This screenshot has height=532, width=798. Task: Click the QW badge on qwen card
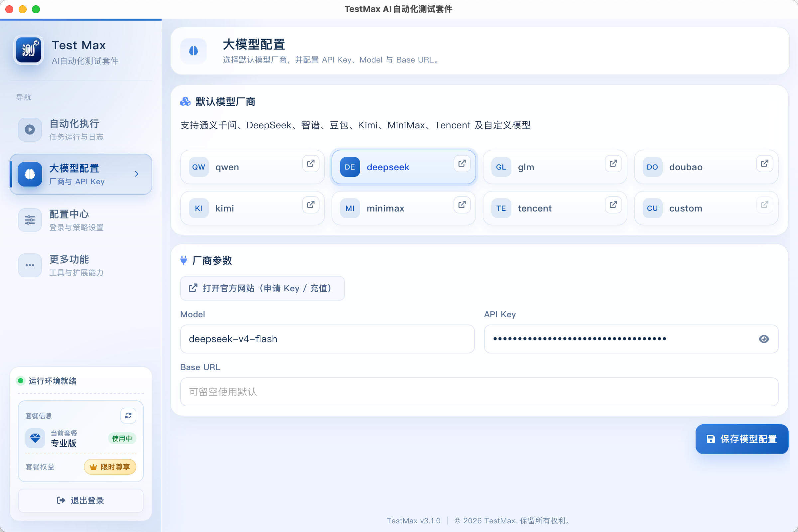coord(199,167)
